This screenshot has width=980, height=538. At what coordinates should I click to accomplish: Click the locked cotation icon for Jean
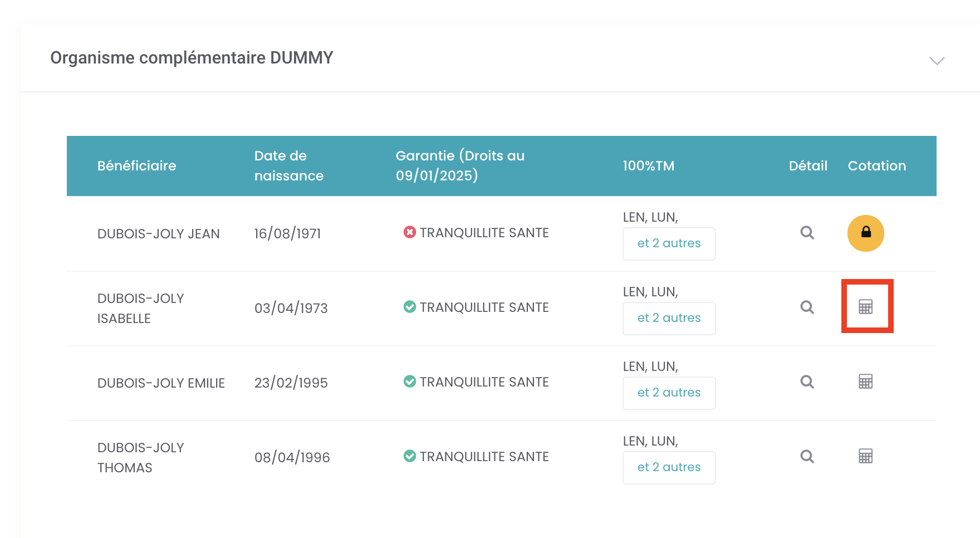click(865, 233)
